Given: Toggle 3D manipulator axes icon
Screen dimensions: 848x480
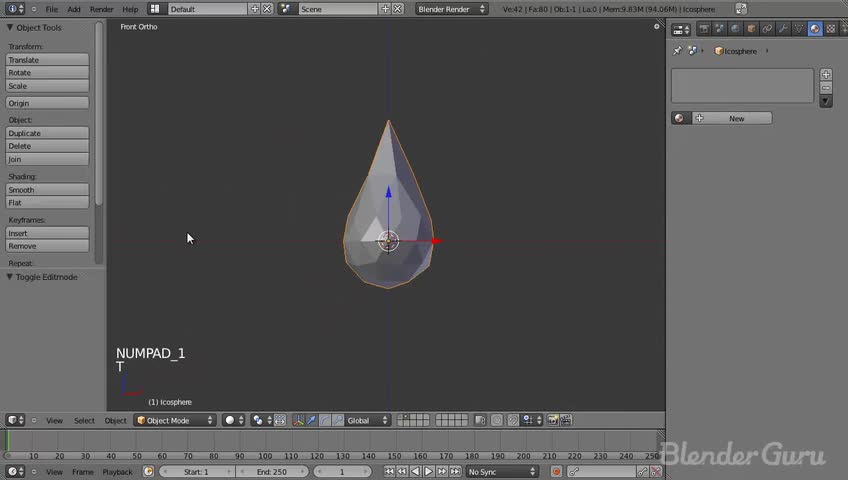Looking at the screenshot, I should [x=298, y=420].
